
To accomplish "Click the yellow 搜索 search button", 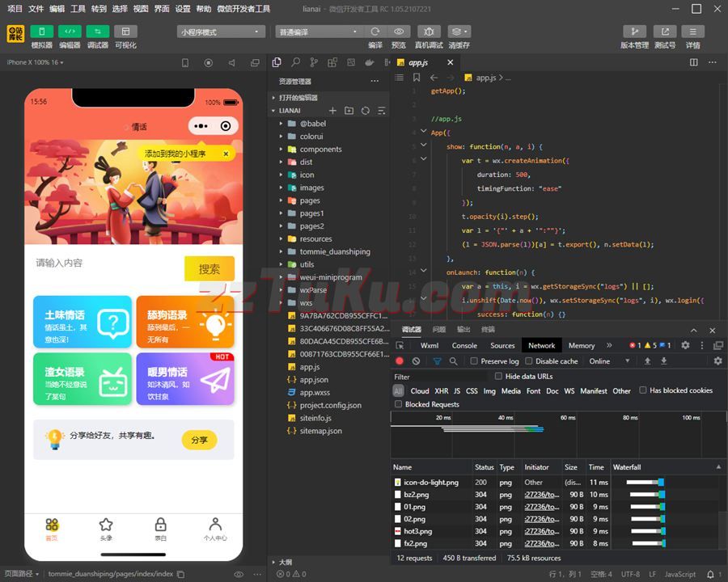I will (210, 268).
